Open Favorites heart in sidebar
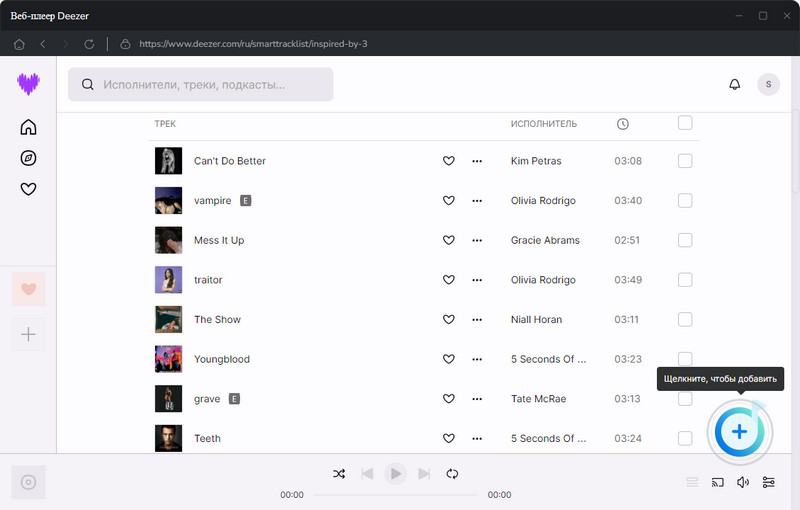The width and height of the screenshot is (800, 510). pyautogui.click(x=28, y=189)
